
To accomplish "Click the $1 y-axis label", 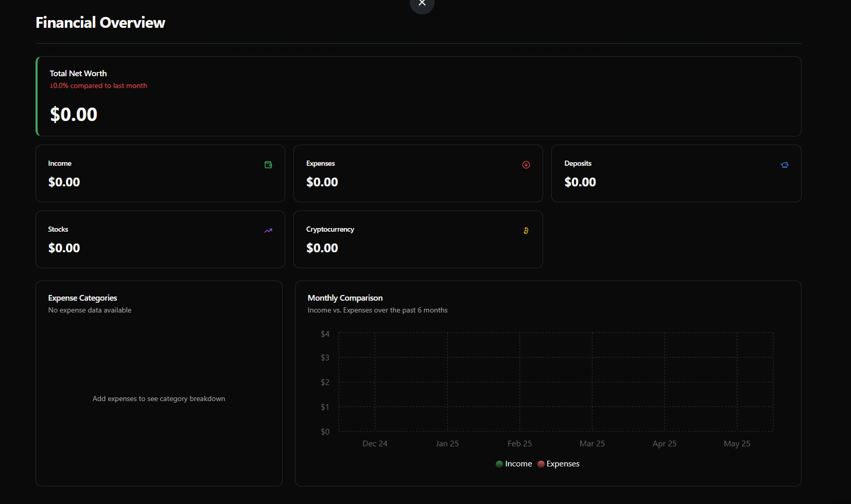I will coord(325,407).
